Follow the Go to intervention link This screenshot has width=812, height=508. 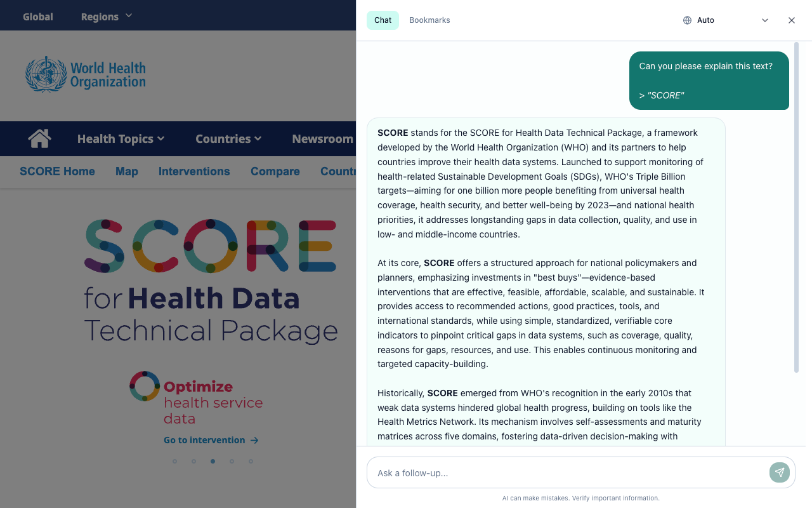204,440
